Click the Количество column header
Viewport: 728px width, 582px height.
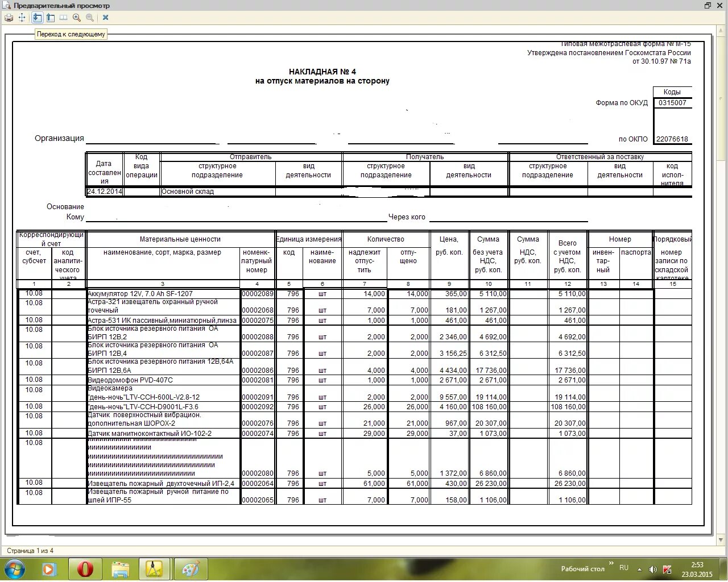(386, 239)
